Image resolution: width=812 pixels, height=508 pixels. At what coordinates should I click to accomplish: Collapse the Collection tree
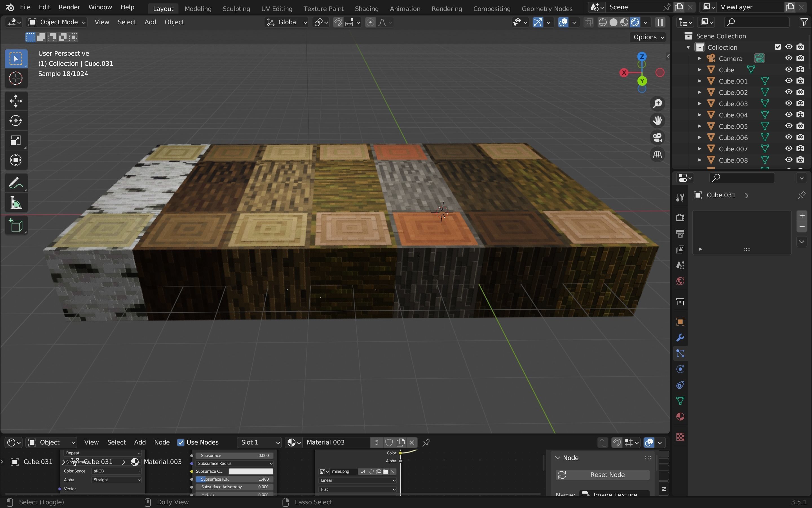[688, 47]
